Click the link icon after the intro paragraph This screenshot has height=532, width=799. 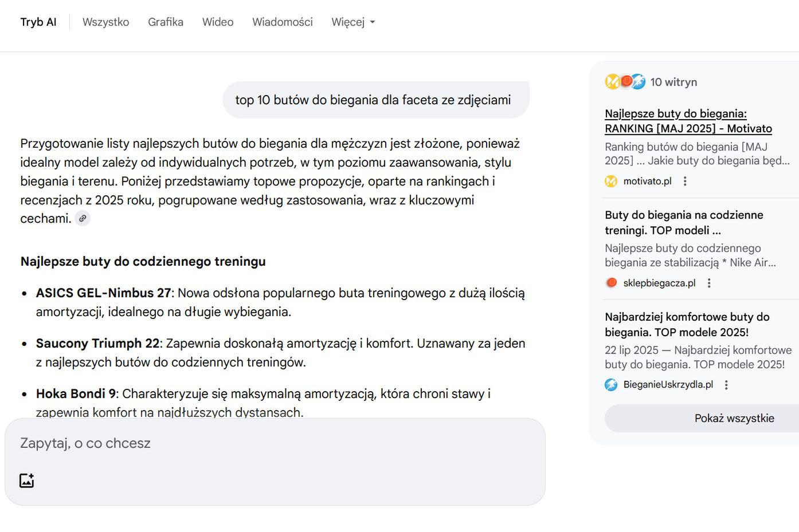83,218
